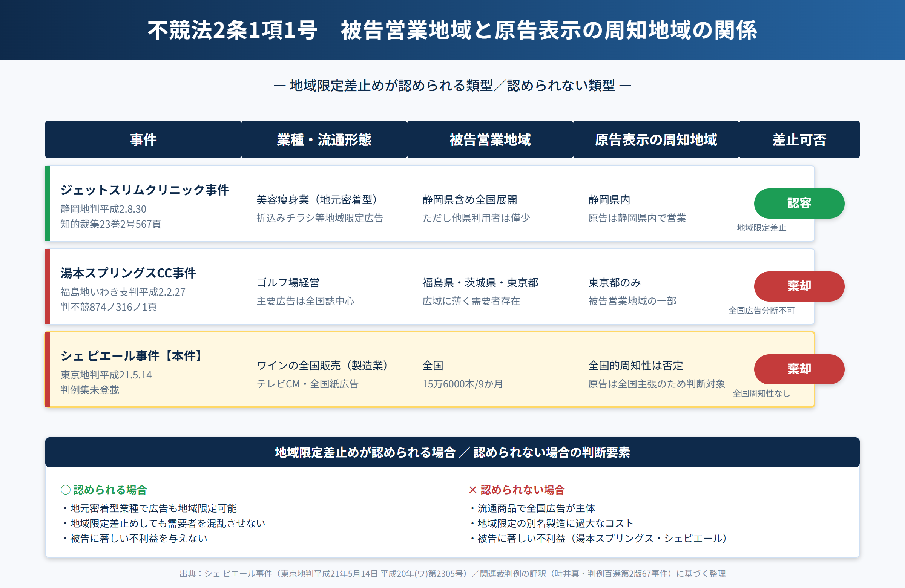This screenshot has height=588, width=905.
Task: Click bullet 地域限定差止めしても需要者を混乱させない
Action: (164, 523)
